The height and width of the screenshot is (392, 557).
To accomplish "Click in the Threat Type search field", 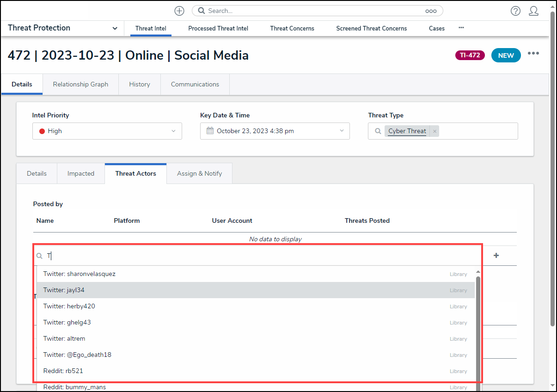I will pyautogui.click(x=476, y=131).
